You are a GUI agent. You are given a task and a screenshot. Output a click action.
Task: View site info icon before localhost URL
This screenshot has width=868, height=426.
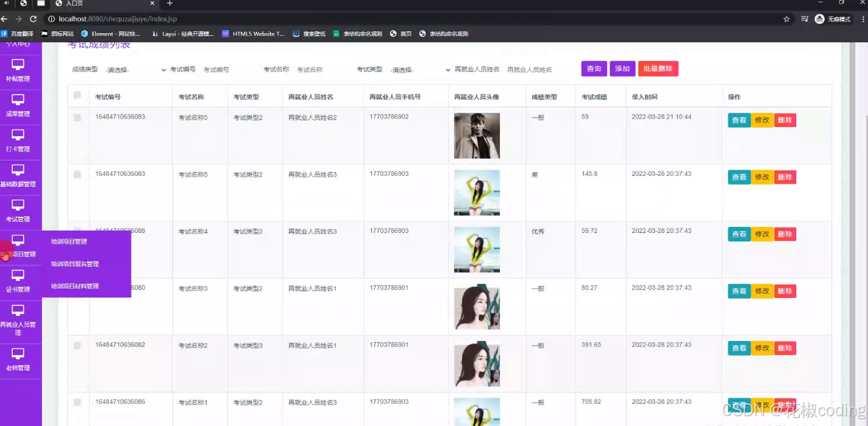[51, 19]
